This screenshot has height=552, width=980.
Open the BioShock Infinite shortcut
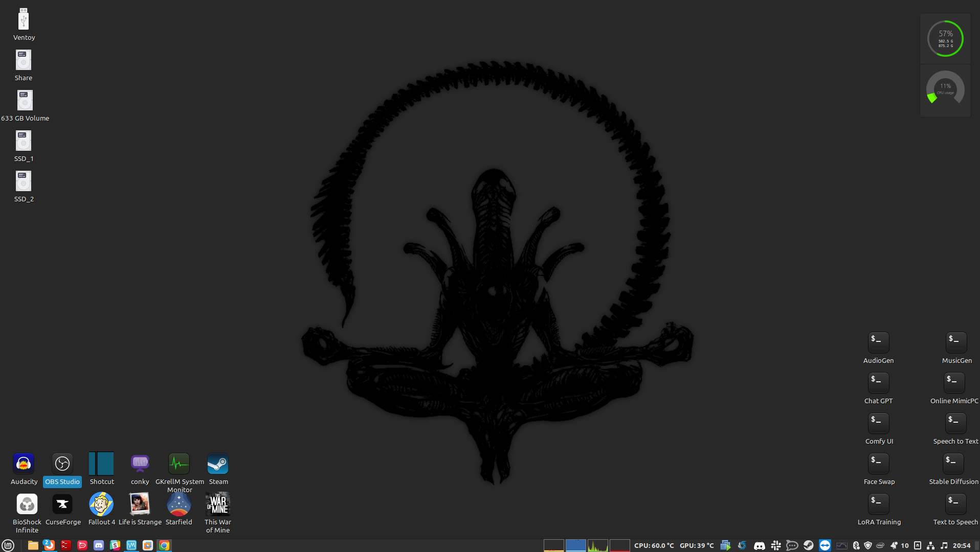coord(27,513)
